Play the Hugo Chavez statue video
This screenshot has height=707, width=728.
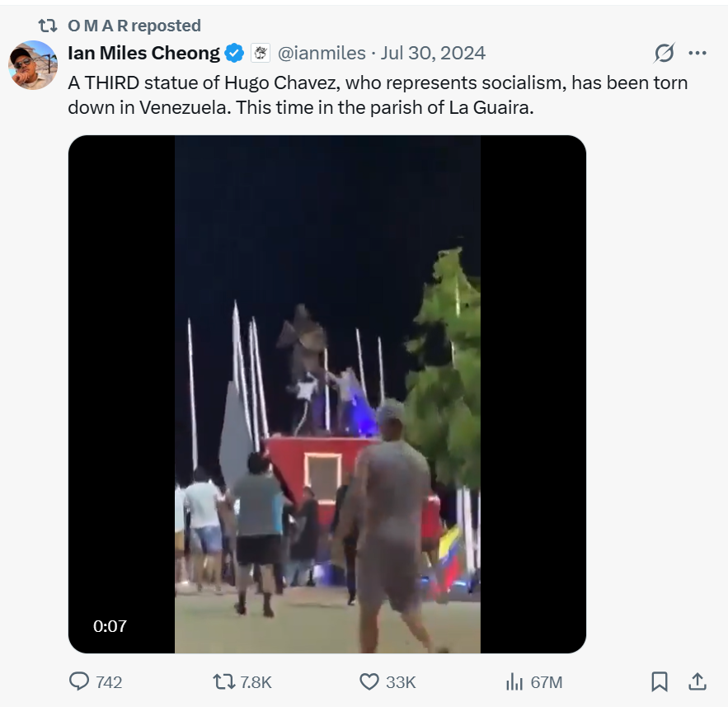pos(327,394)
